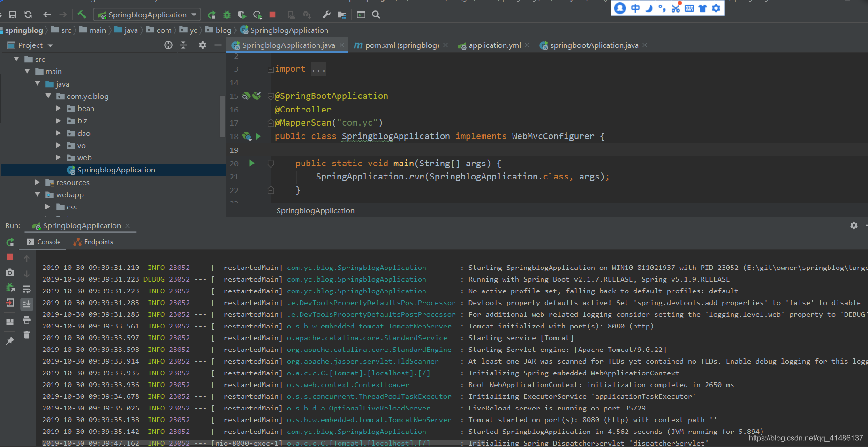Close the SpringblogApplication run tab

click(128, 226)
